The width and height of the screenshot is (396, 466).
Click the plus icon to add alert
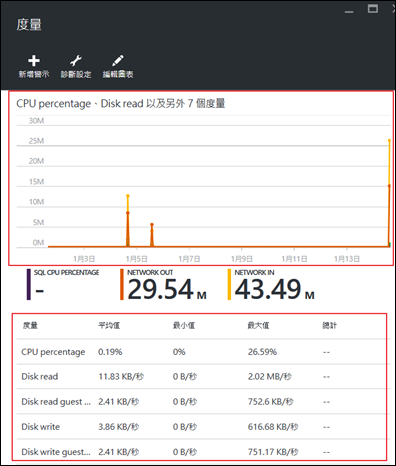tap(34, 61)
